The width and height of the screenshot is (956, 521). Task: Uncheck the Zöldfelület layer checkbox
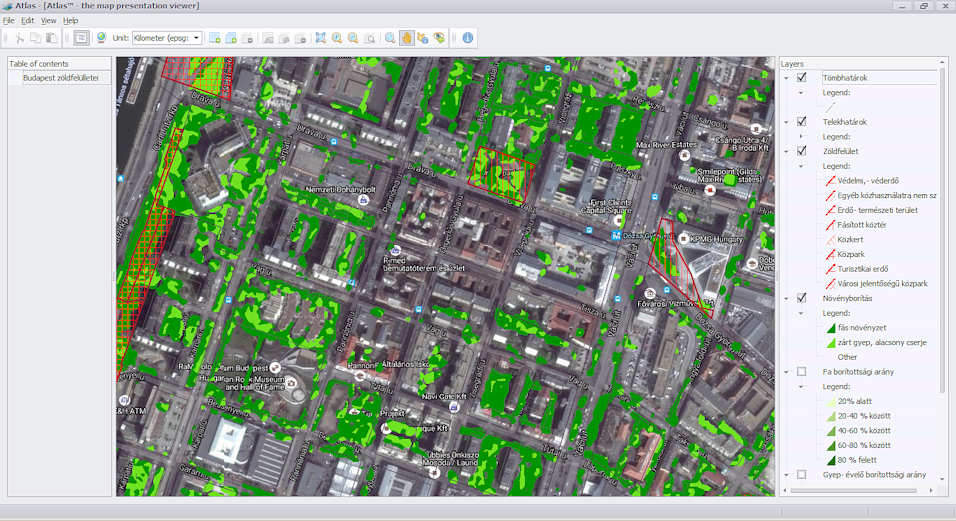click(x=802, y=151)
